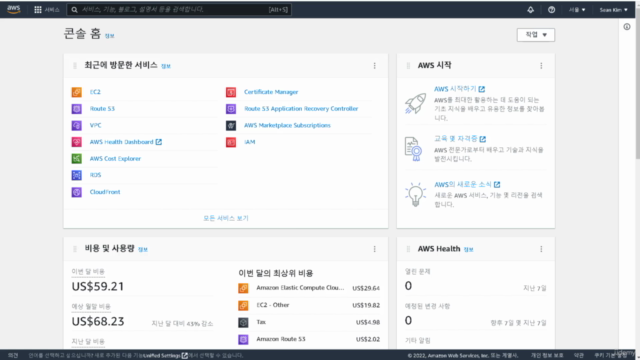Click the AWS logo icon
The image size is (640, 360).
pos(13,9)
